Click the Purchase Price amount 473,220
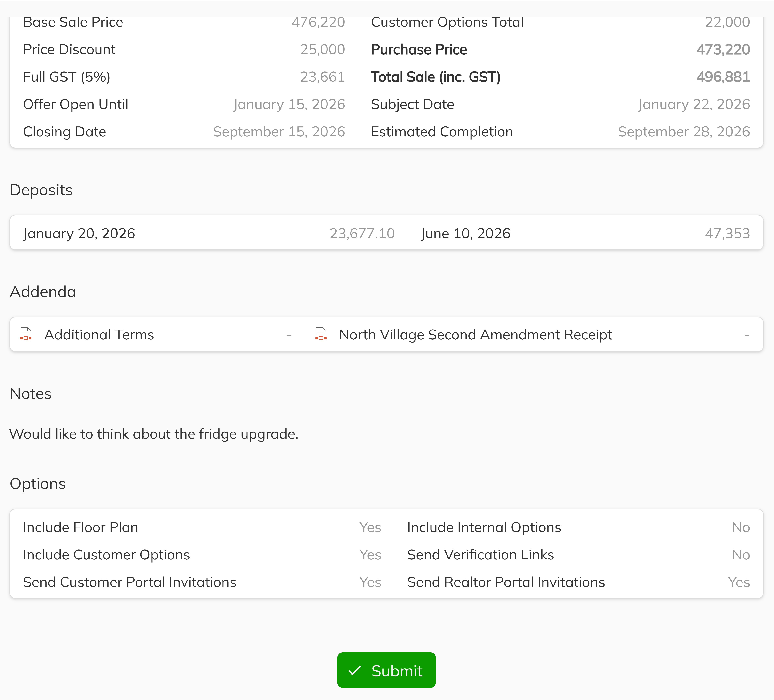 (723, 49)
